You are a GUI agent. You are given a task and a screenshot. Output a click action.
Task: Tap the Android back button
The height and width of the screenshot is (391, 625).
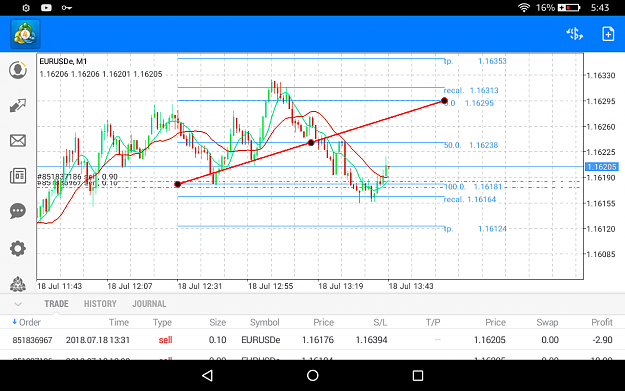(207, 375)
